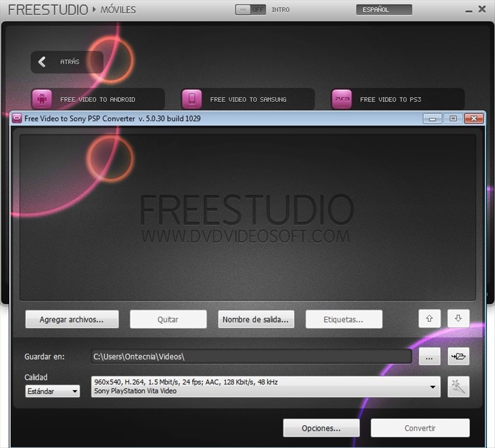The height and width of the screenshot is (448, 495).
Task: Open the preset editor magic wand
Action: [458, 386]
